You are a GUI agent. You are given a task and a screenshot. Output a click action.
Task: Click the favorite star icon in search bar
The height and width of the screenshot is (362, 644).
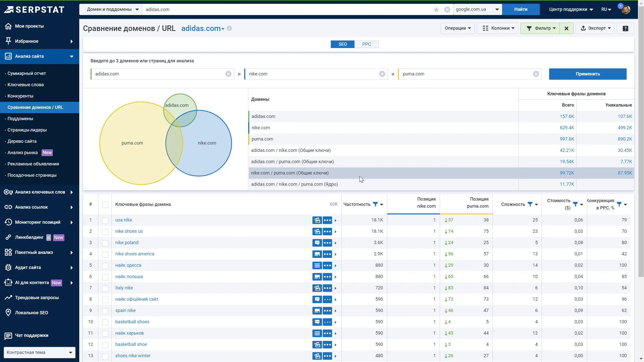tap(436, 10)
